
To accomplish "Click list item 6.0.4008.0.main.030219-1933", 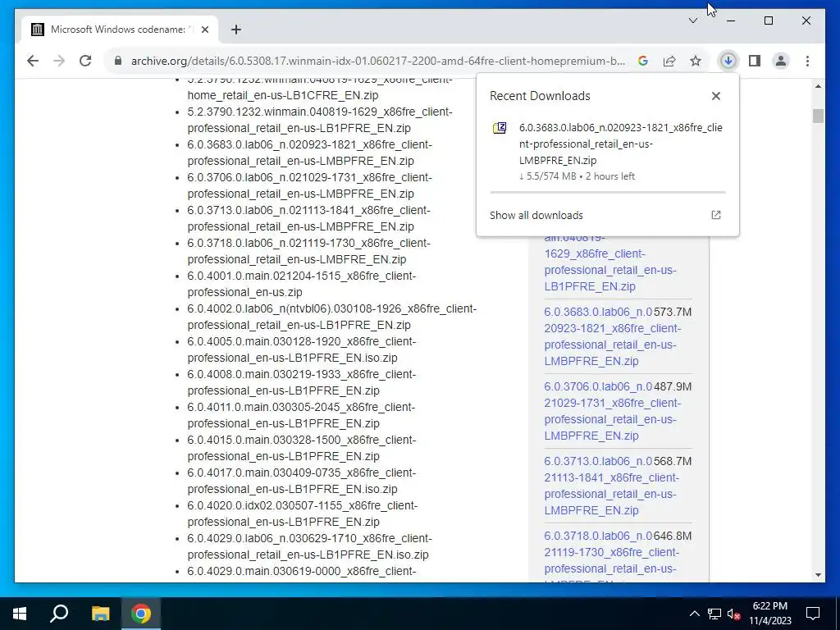I will 302,382.
